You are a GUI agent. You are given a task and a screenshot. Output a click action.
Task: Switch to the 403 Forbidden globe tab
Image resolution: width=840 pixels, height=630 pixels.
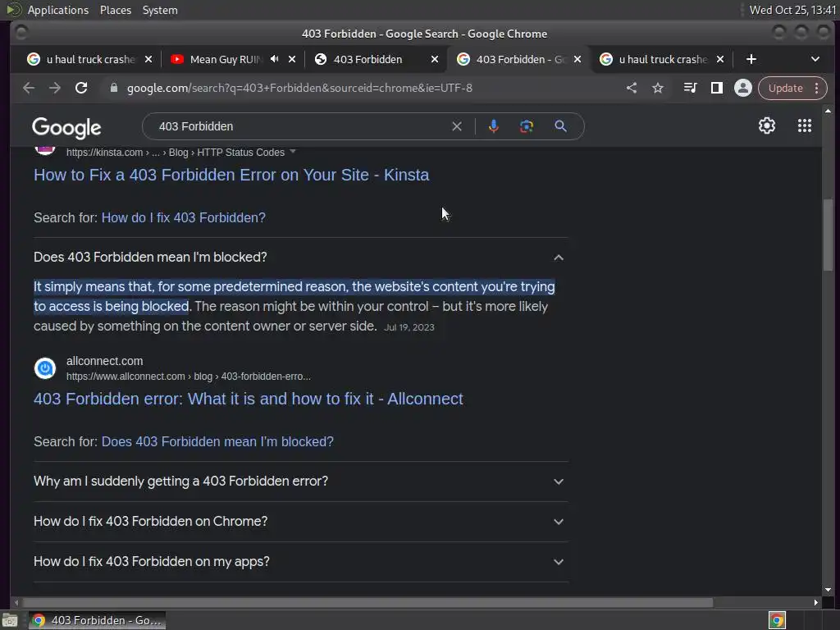click(x=367, y=59)
